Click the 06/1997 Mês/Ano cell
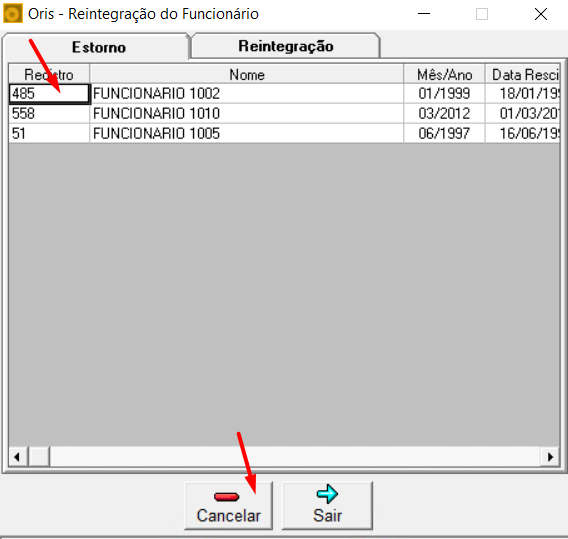Screen dimensions: 568x539 [444, 134]
